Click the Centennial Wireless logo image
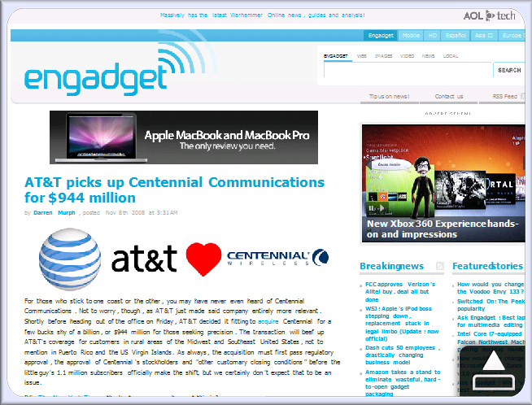 coord(278,258)
